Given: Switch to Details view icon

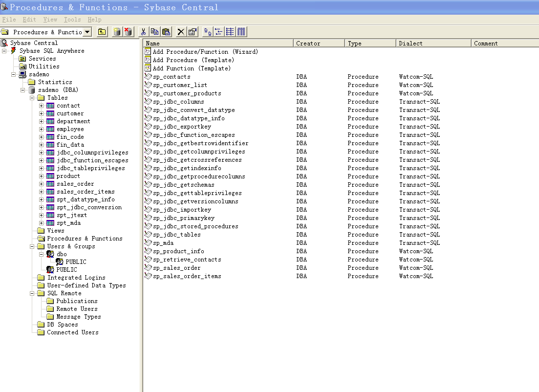Looking at the screenshot, I should [x=241, y=32].
